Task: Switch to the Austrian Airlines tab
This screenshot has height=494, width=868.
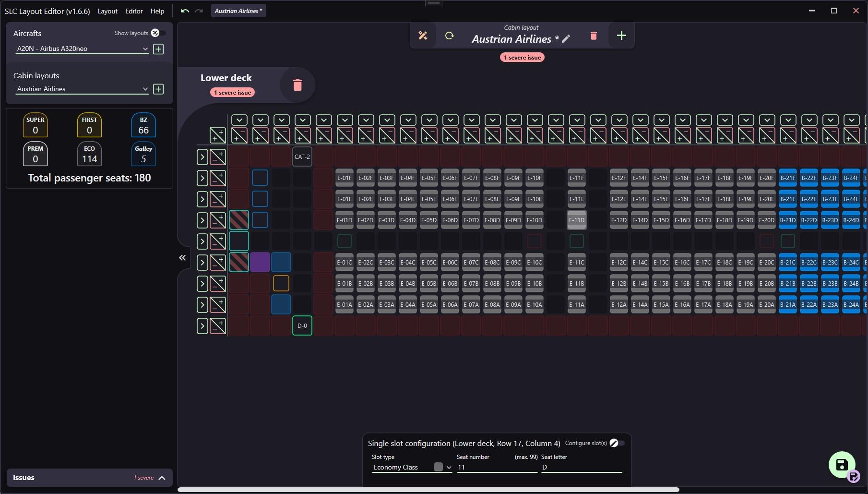Action: pos(238,10)
